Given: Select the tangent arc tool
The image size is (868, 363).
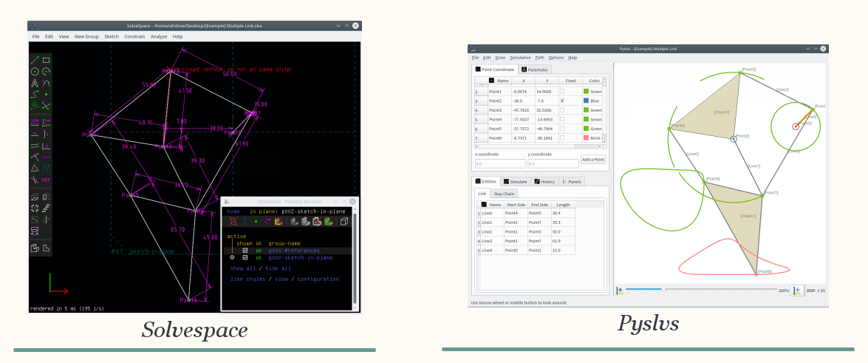Looking at the screenshot, I should tap(47, 83).
